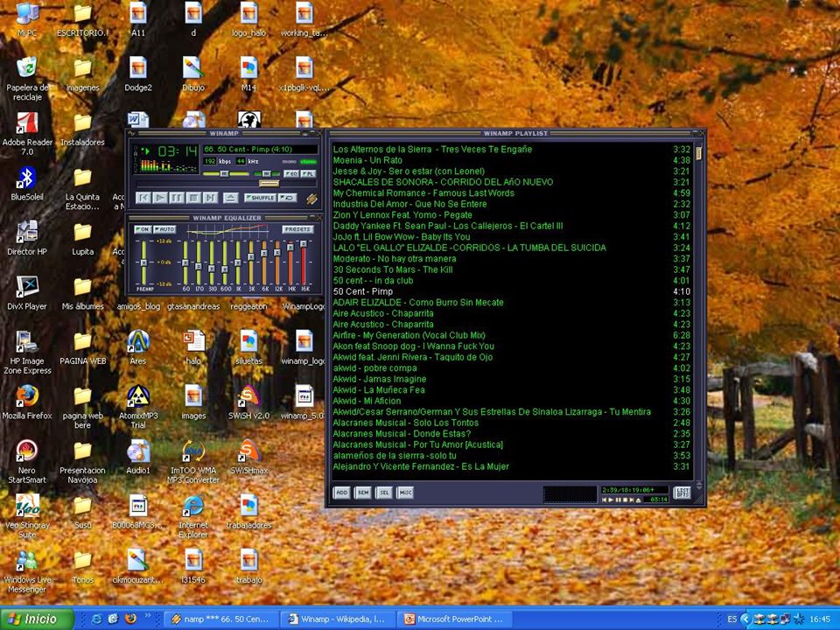Select 'My Chemical Romance - Famous Last Words'
The height and width of the screenshot is (630, 840).
click(x=512, y=192)
